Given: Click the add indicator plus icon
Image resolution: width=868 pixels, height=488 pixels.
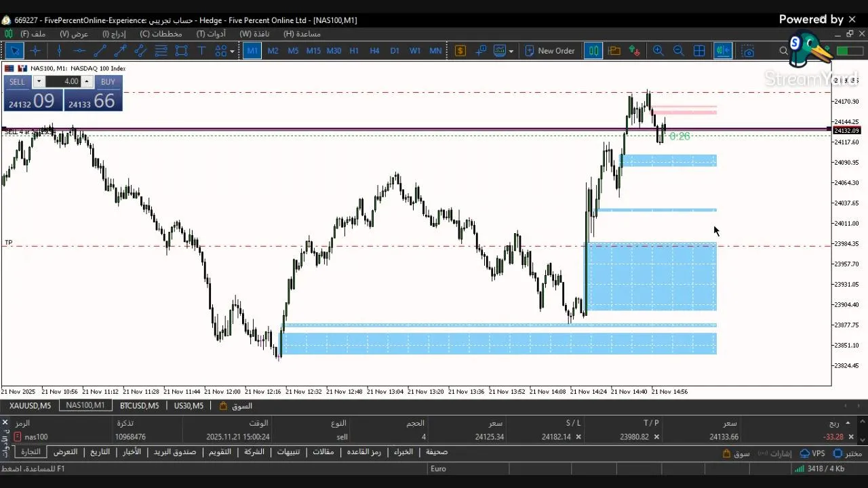Looking at the screenshot, I should pyautogui.click(x=481, y=51).
